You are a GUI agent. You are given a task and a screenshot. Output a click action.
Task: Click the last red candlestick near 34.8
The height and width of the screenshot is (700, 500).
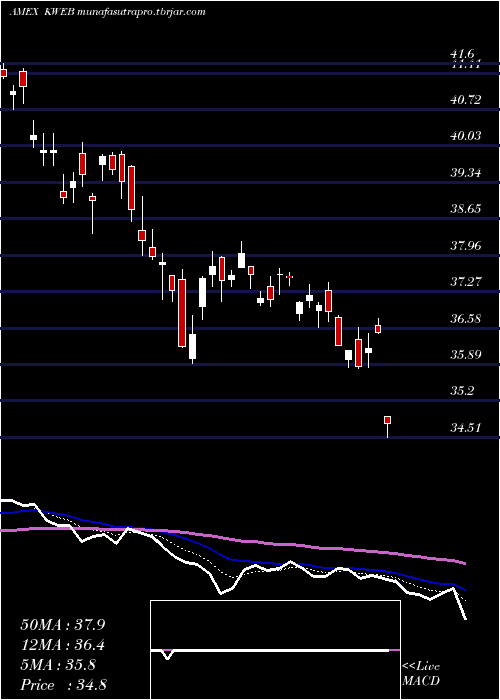(388, 420)
